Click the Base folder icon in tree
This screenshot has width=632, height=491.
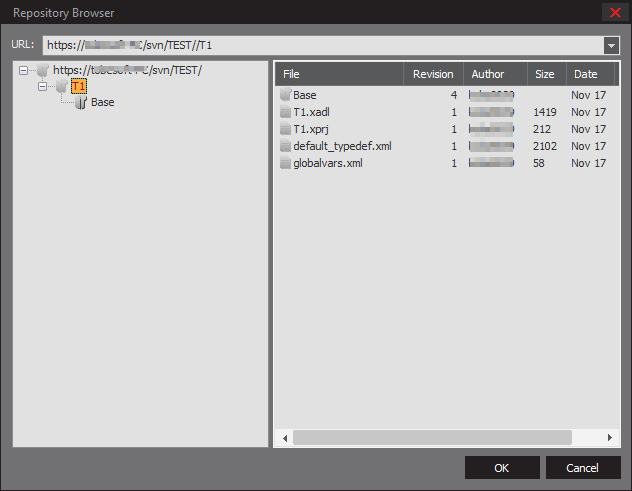pos(80,102)
